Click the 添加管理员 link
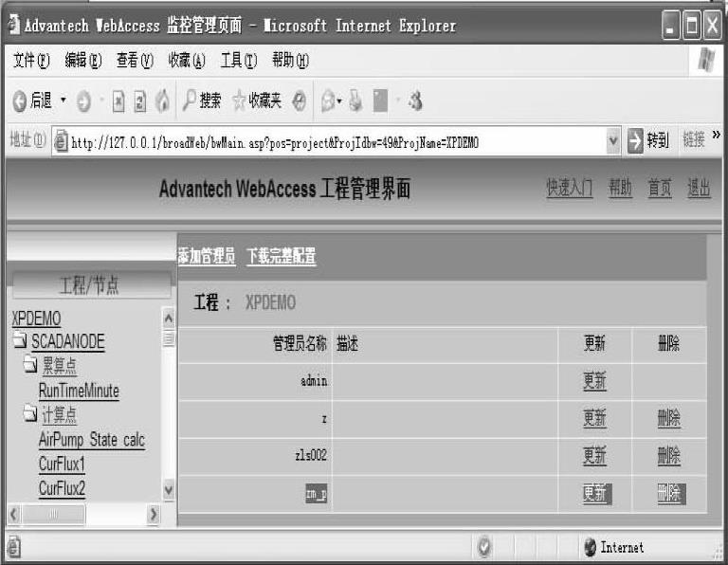Image resolution: width=728 pixels, height=565 pixels. coord(207,256)
